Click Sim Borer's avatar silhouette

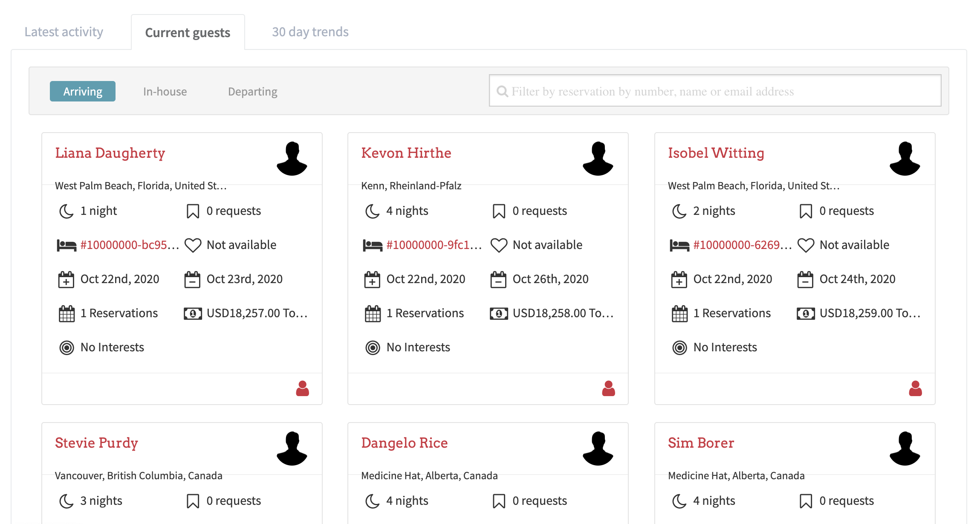(905, 449)
